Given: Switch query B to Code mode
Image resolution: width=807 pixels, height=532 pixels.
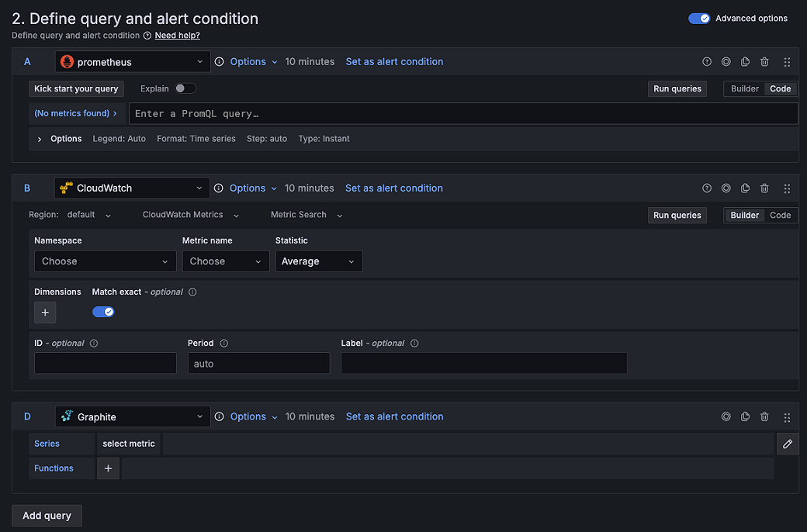Looking at the screenshot, I should 780,215.
